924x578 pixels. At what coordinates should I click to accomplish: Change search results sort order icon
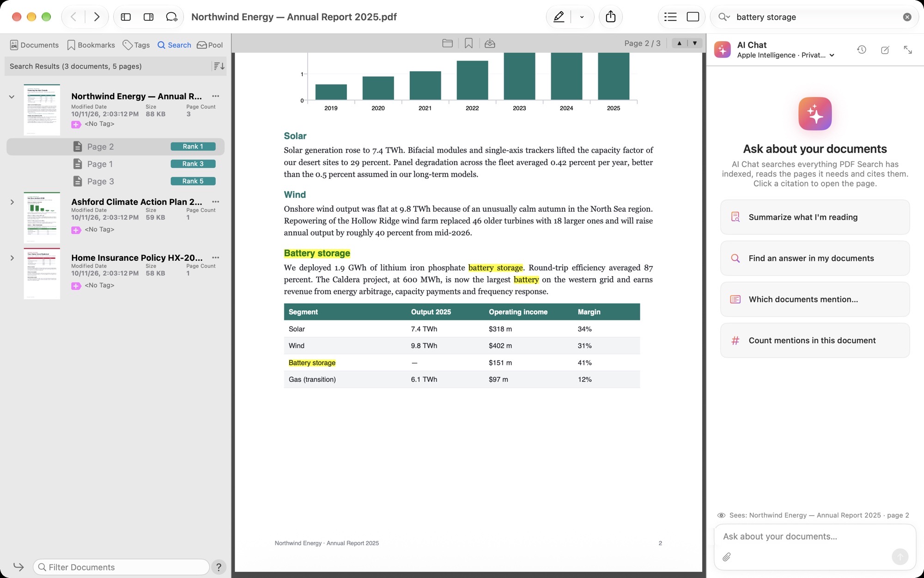tap(219, 66)
